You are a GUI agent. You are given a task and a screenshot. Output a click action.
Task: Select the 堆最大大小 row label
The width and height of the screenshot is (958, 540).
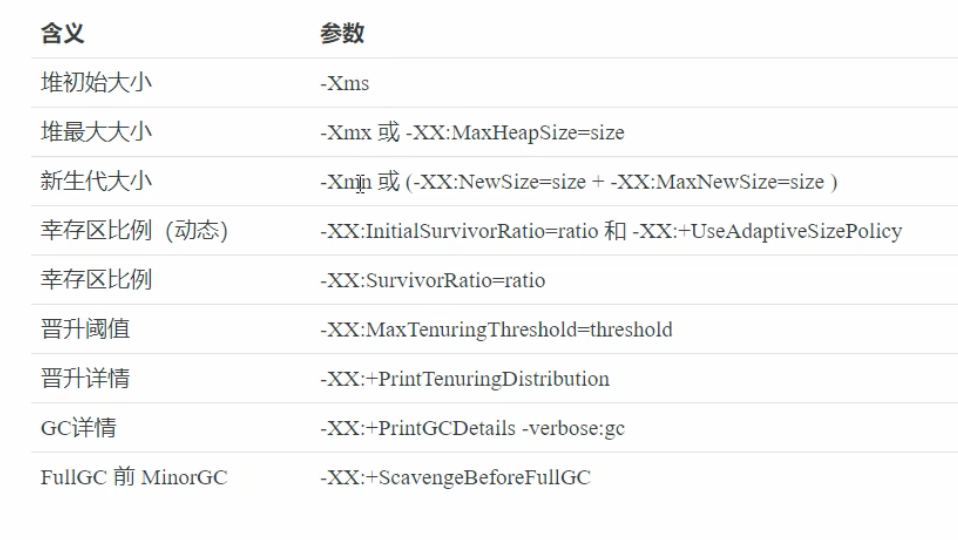[x=96, y=132]
